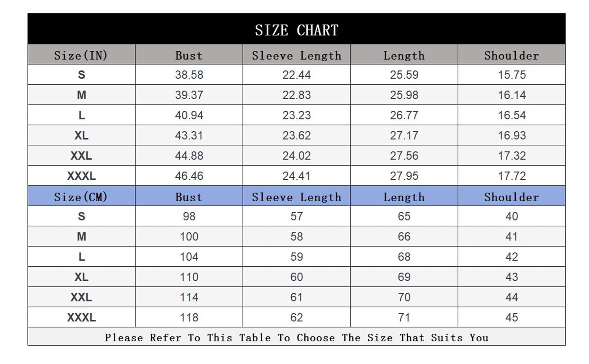The width and height of the screenshot is (589, 364).
Task: Click the M row label in CM table
Action: click(x=81, y=236)
